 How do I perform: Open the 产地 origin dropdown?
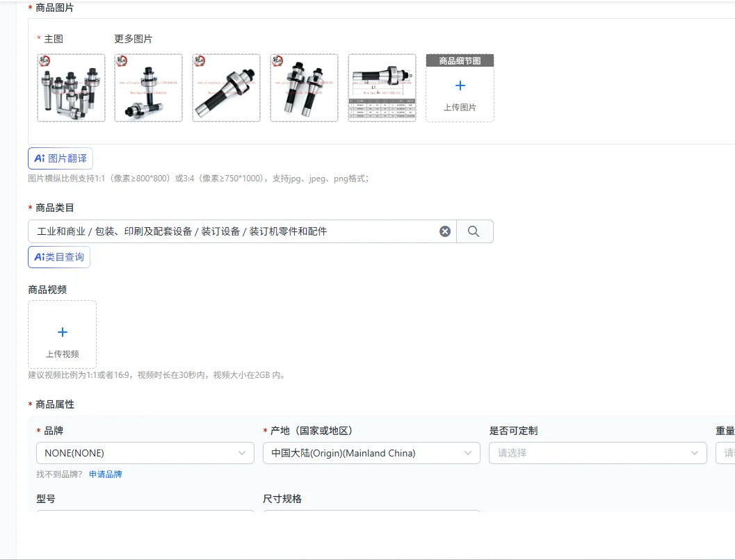372,453
